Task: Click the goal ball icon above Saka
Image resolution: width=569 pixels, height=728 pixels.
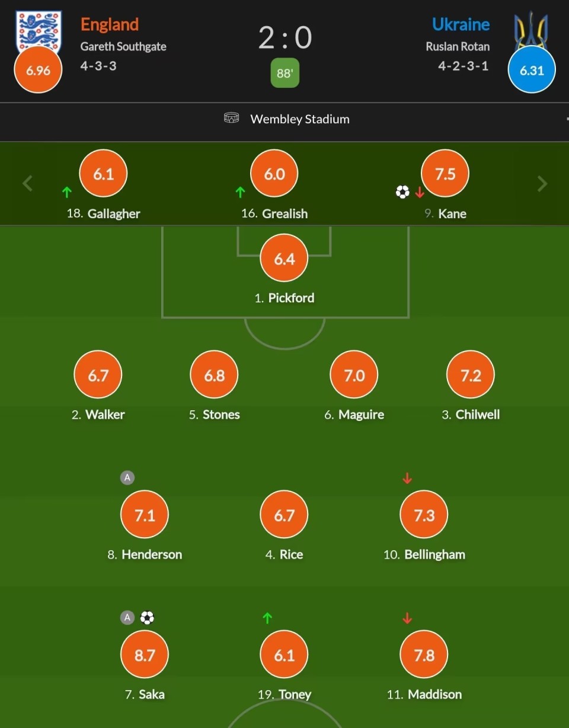Action: [147, 618]
